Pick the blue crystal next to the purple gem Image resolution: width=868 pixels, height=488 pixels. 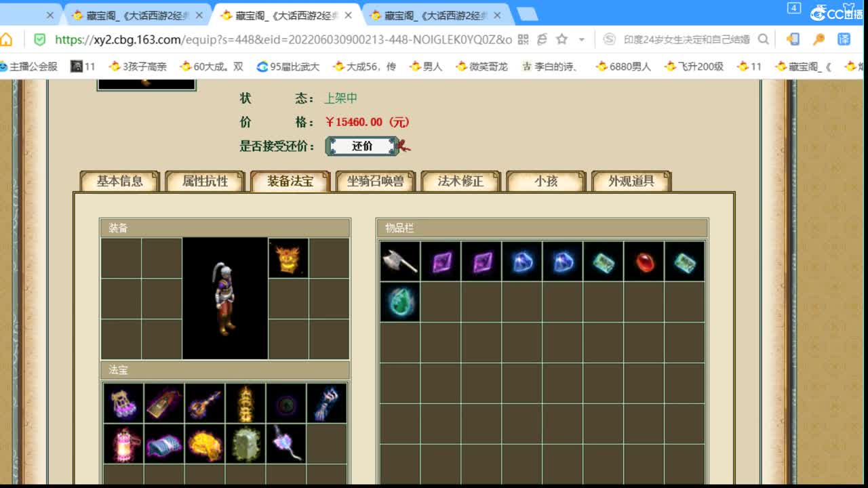[x=522, y=261]
